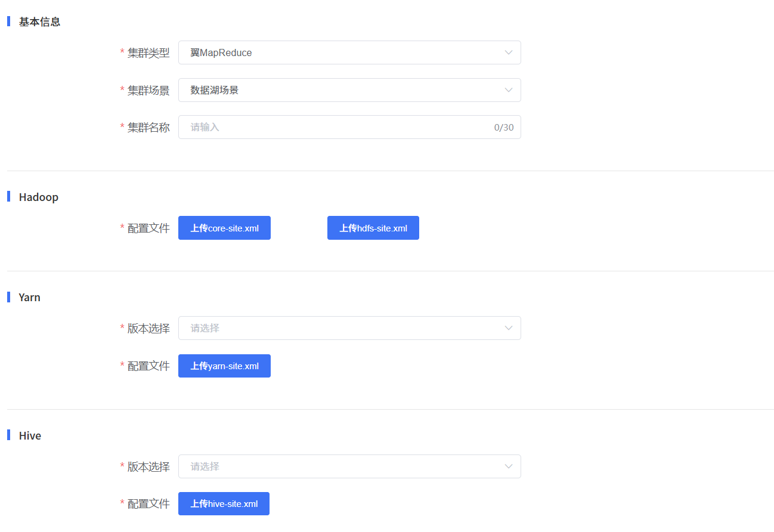Click the Hadoop 配置文件 label
774x532 pixels.
(148, 228)
